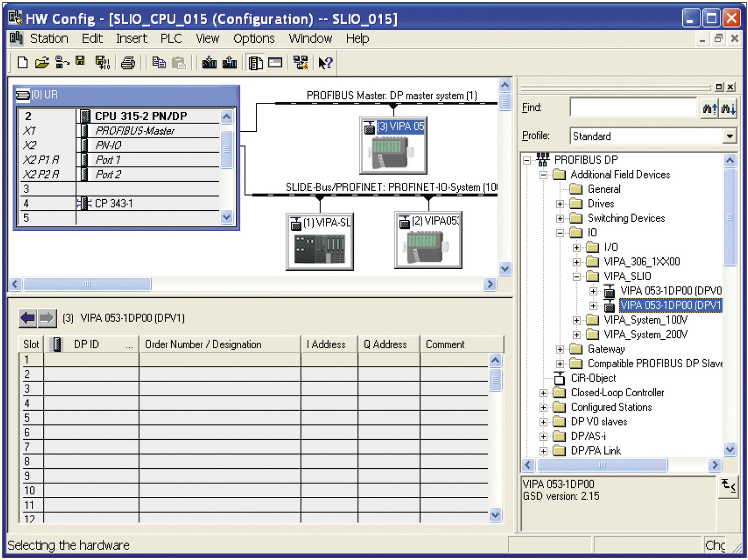Click the Copy toolbar icon
The image size is (748, 560).
tap(158, 63)
